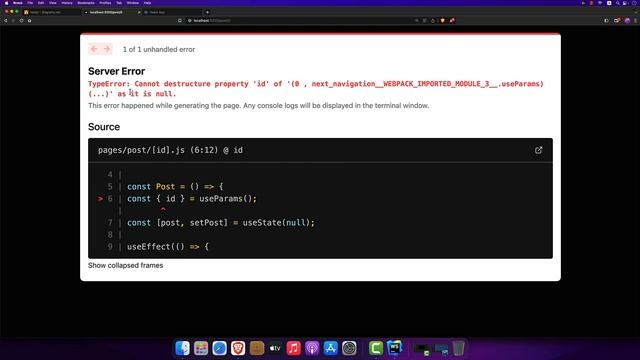
Task: Click "pages/post/[id].js (6:12) @ id" path
Action: [170, 150]
